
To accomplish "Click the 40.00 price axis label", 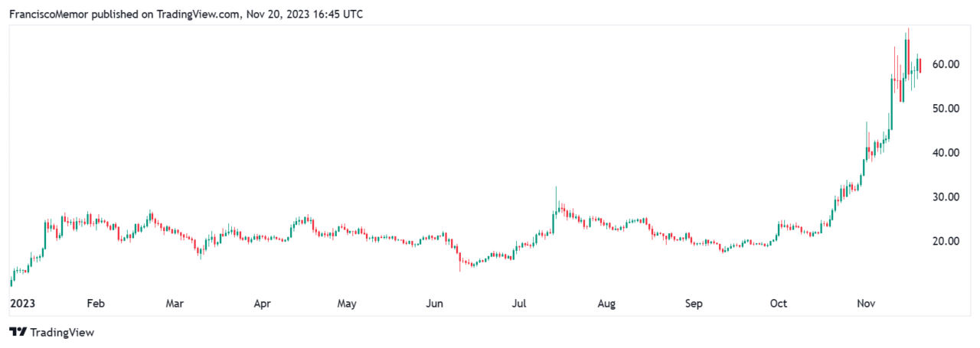I will tap(946, 153).
